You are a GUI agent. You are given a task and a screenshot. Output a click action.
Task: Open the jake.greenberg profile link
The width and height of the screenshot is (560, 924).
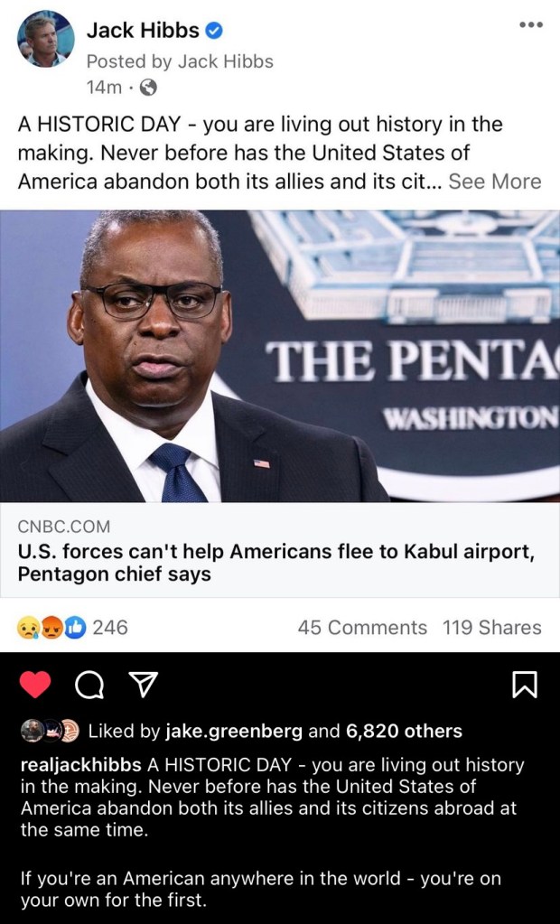(234, 732)
